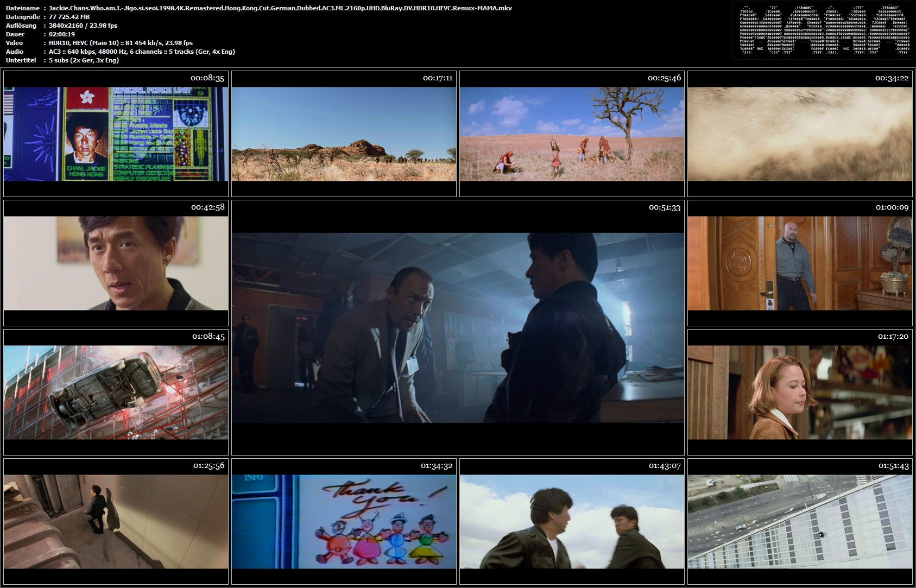The height and width of the screenshot is (588, 916).
Task: Click the ASCII art logo in the header
Action: (x=824, y=30)
